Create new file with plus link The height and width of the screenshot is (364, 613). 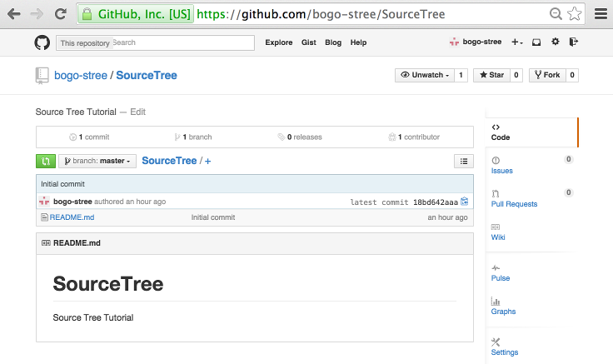tap(207, 161)
